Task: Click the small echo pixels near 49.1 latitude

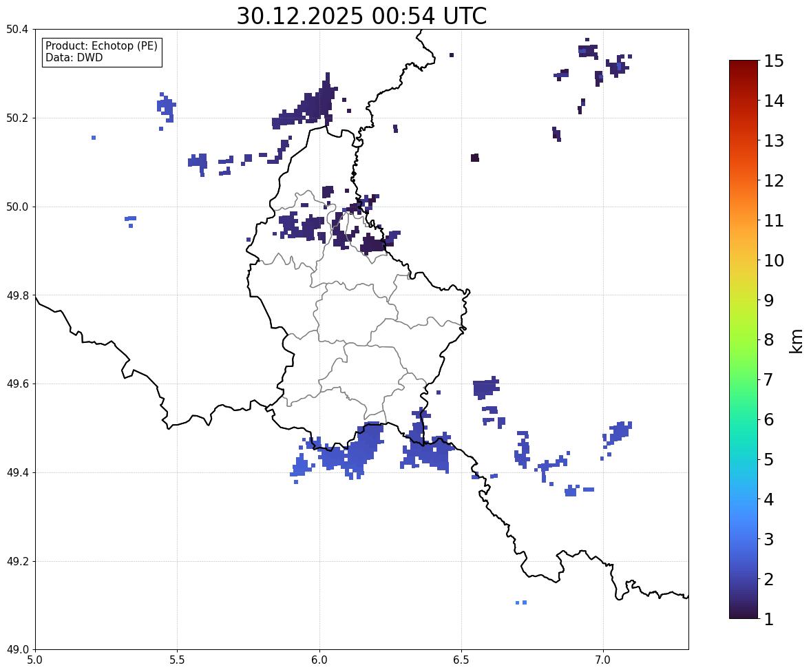Action: pyautogui.click(x=521, y=602)
